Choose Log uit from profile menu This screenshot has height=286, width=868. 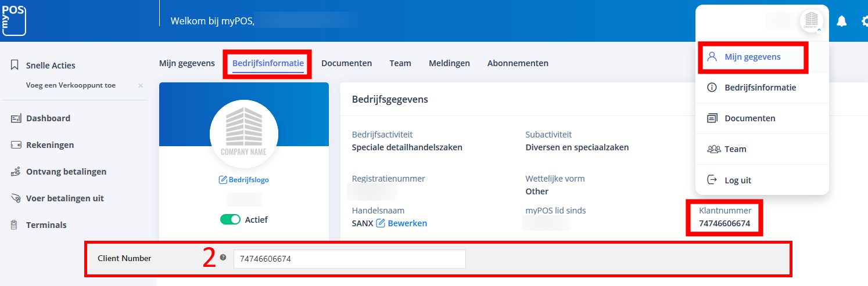(x=737, y=180)
